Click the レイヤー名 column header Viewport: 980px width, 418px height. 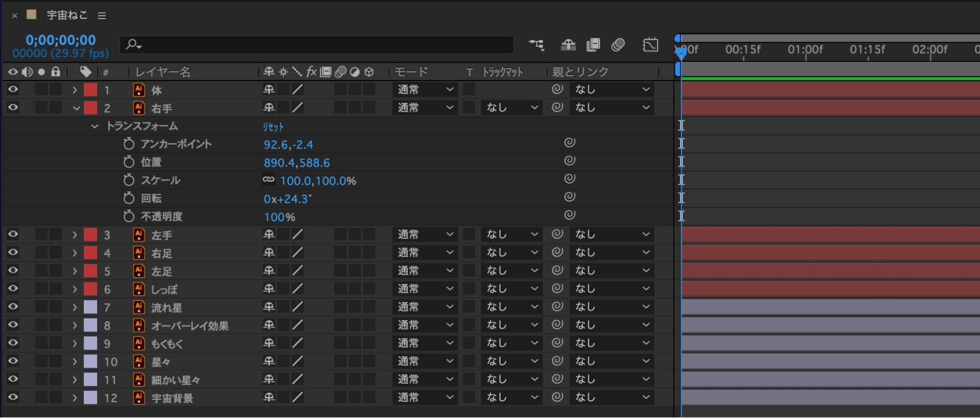pyautogui.click(x=163, y=72)
